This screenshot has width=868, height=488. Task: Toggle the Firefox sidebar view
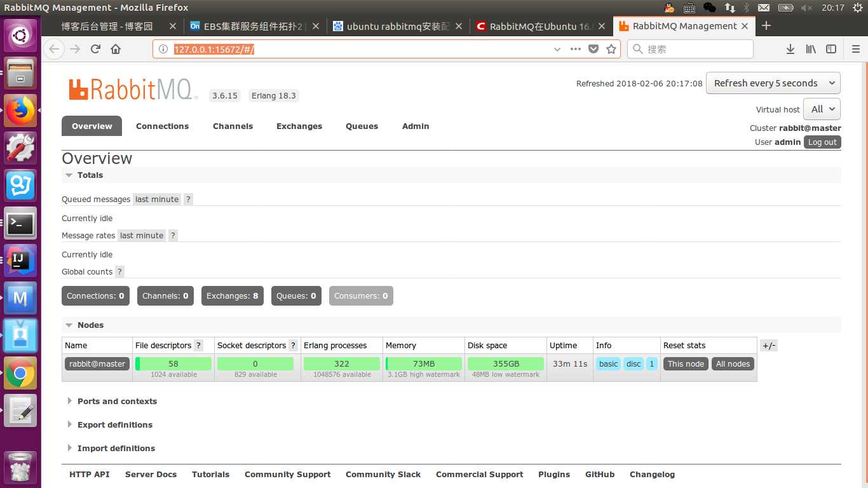tap(831, 49)
